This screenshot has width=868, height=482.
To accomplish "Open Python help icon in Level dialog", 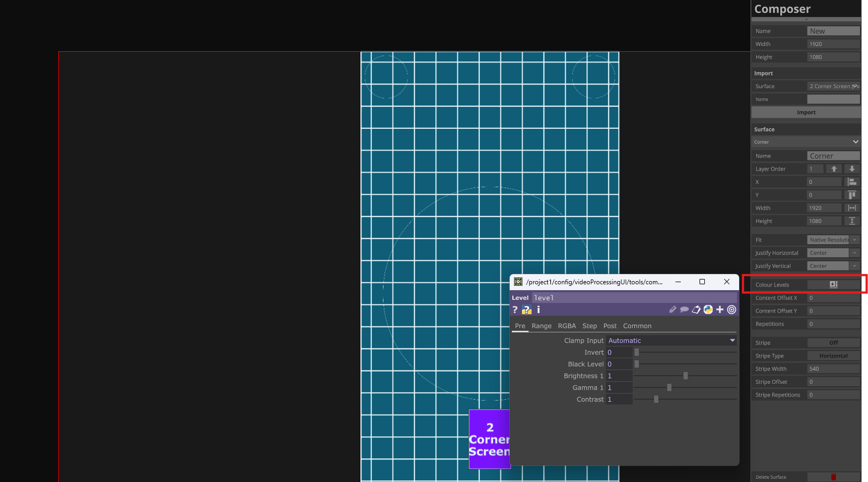I will click(x=527, y=310).
